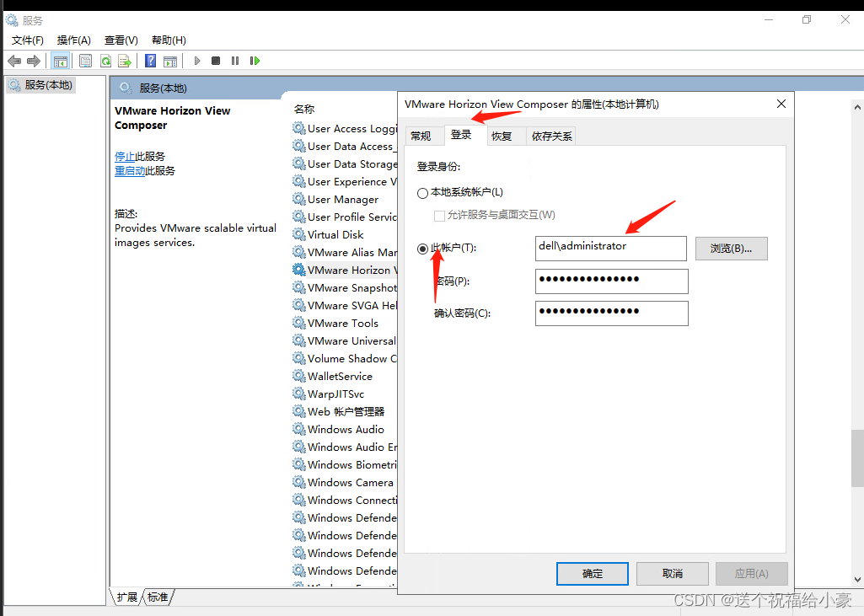Select the Windows Audio Endpoint row
Image resolution: width=864 pixels, height=616 pixels.
pyautogui.click(x=345, y=447)
